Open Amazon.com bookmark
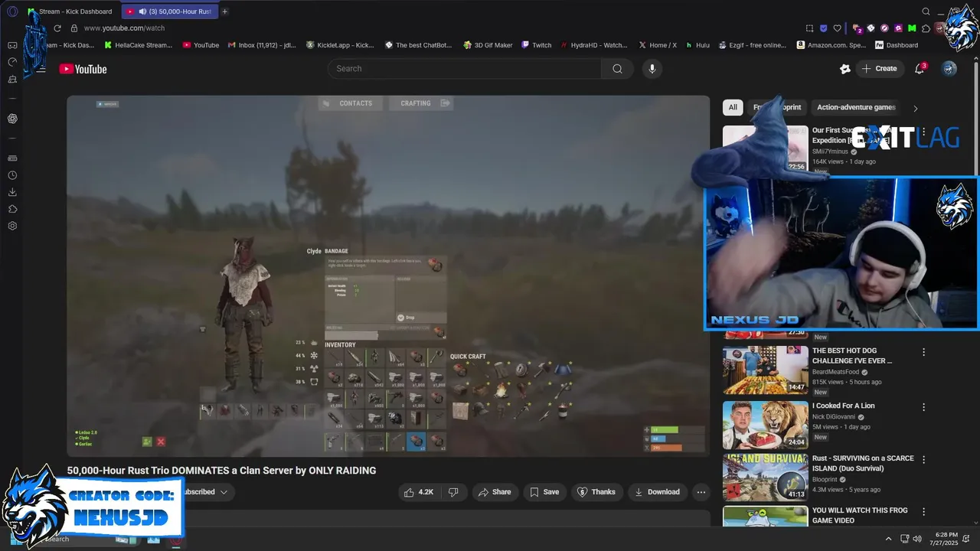Image resolution: width=980 pixels, height=551 pixels. (831, 45)
